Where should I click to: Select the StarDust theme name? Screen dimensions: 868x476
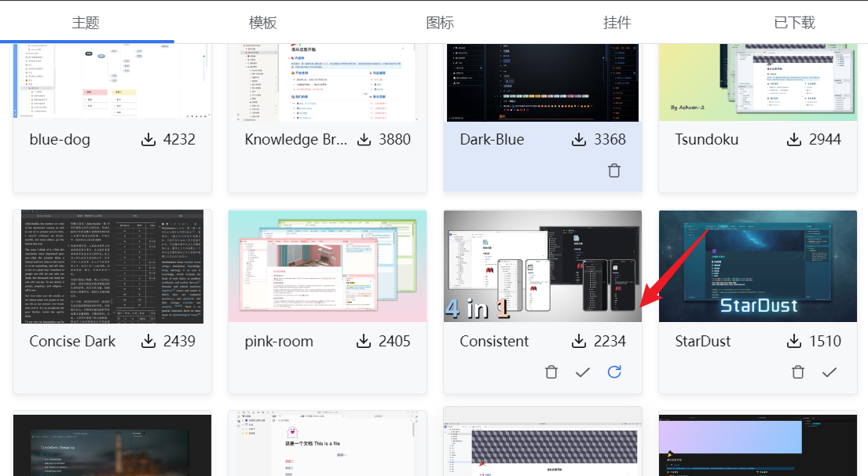click(x=702, y=341)
